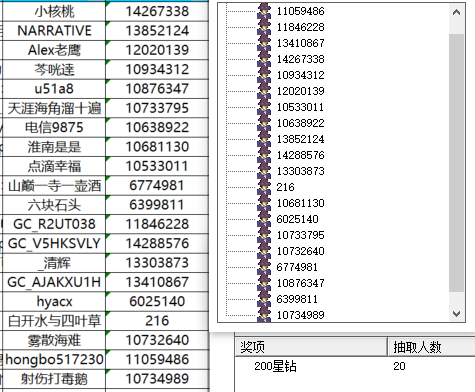Click the scroll down arrow of winners list
The height and width of the screenshot is (392, 475).
tap(456, 313)
